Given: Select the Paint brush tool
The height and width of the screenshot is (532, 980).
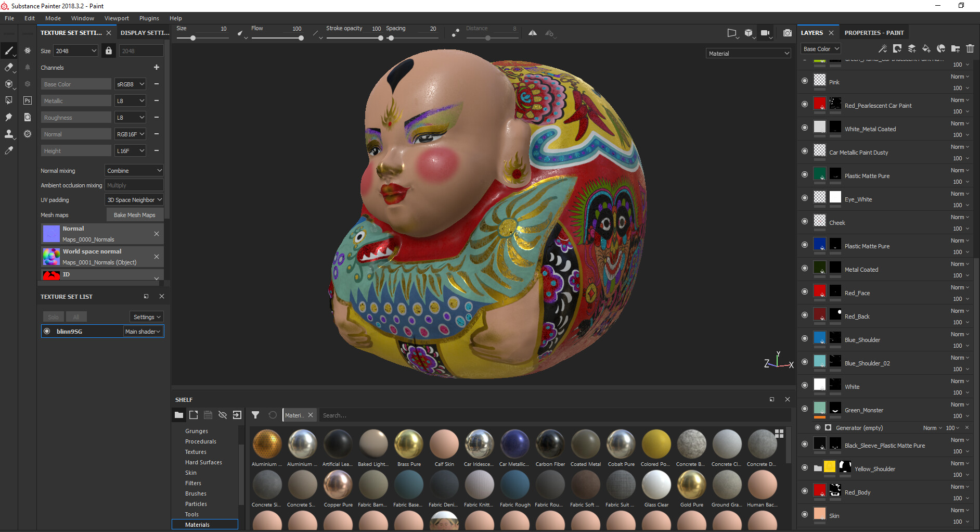Looking at the screenshot, I should [x=9, y=50].
